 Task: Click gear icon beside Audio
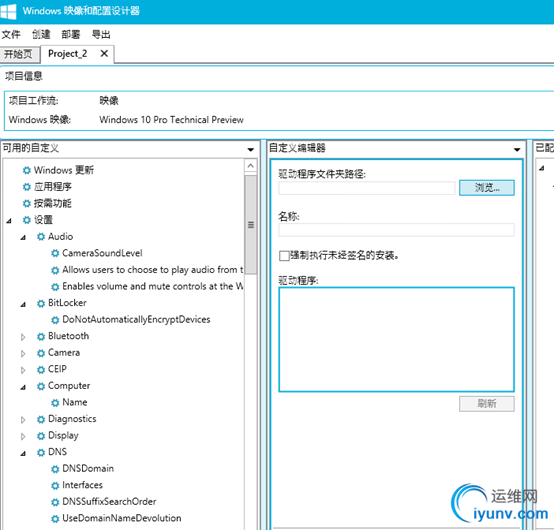tap(41, 236)
